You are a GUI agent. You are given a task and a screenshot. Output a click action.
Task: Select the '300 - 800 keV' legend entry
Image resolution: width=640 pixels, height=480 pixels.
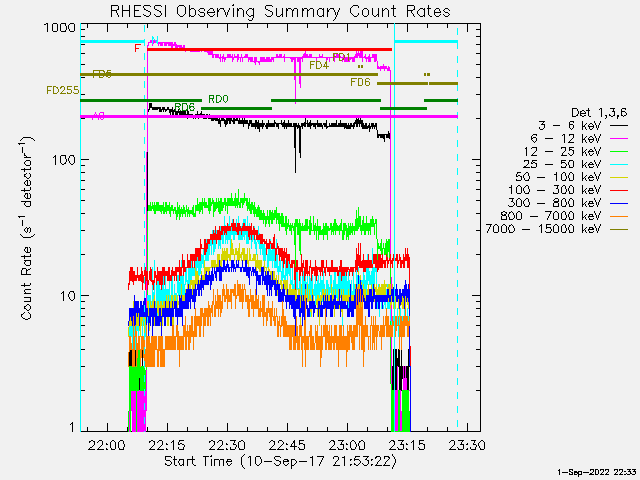(x=568, y=203)
